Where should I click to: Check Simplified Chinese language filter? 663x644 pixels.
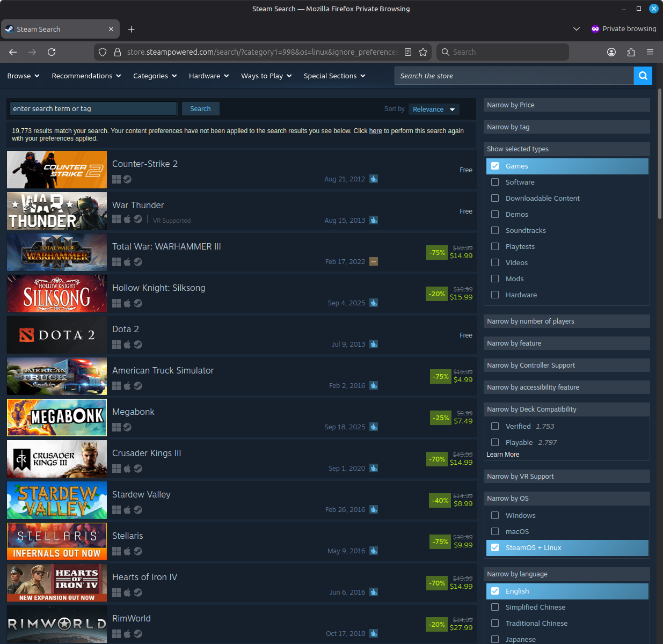[495, 607]
